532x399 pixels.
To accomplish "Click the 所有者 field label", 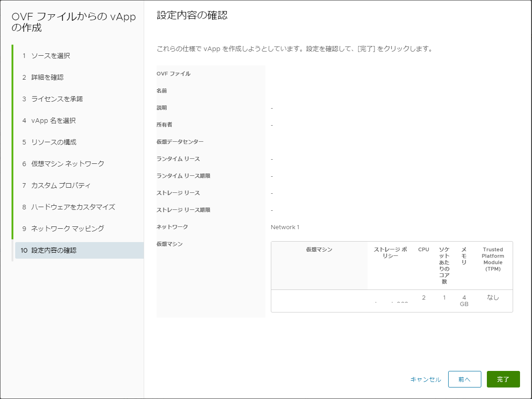I will coord(164,124).
